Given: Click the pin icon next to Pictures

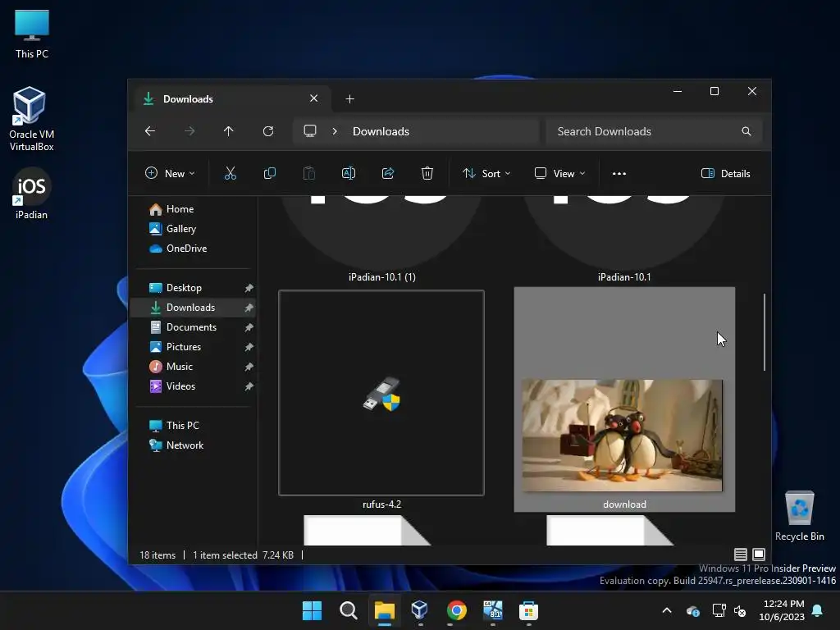Looking at the screenshot, I should 249,347.
